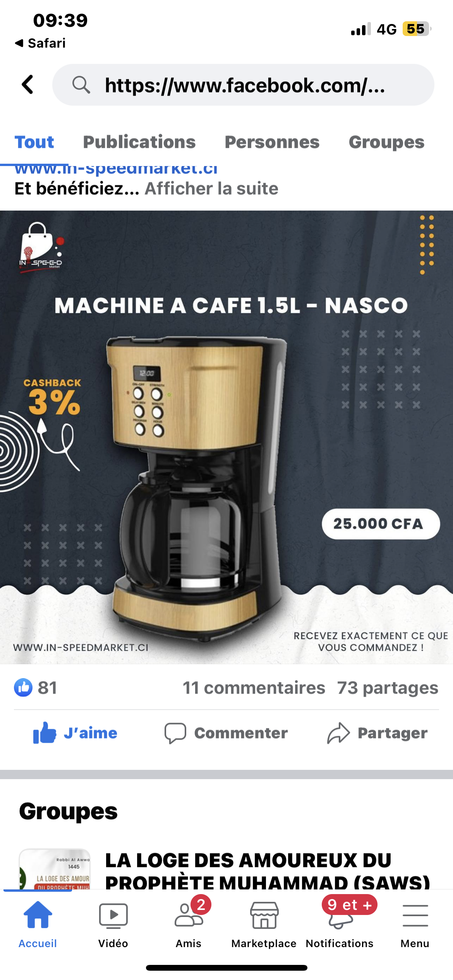The height and width of the screenshot is (980, 453).
Task: Tap the blue like reaction count 81
Action: (x=36, y=688)
